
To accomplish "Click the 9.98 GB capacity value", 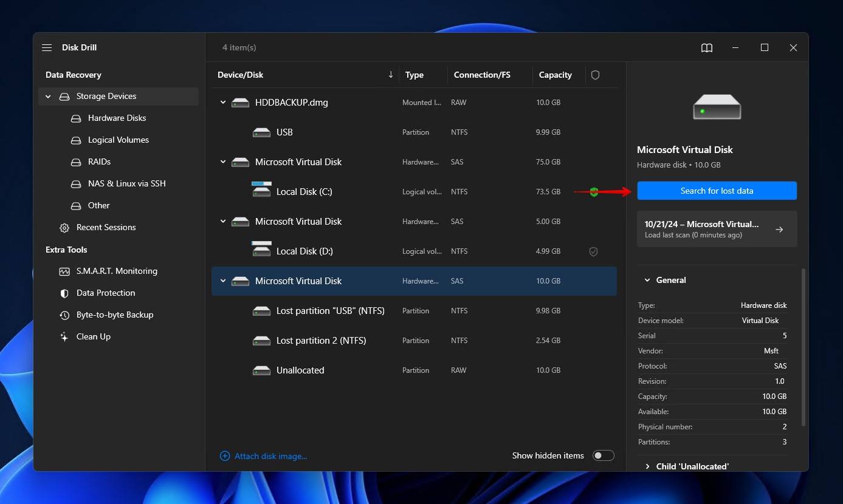I will coord(548,311).
